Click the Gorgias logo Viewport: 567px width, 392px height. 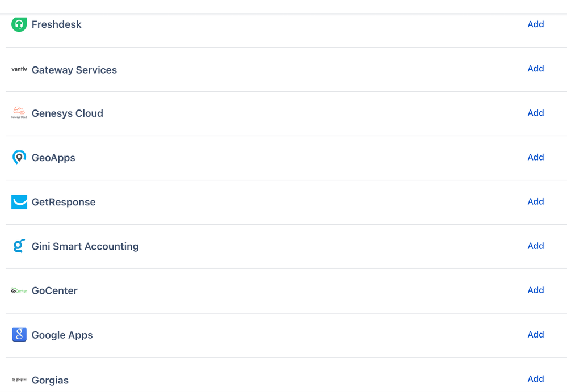[19, 379]
